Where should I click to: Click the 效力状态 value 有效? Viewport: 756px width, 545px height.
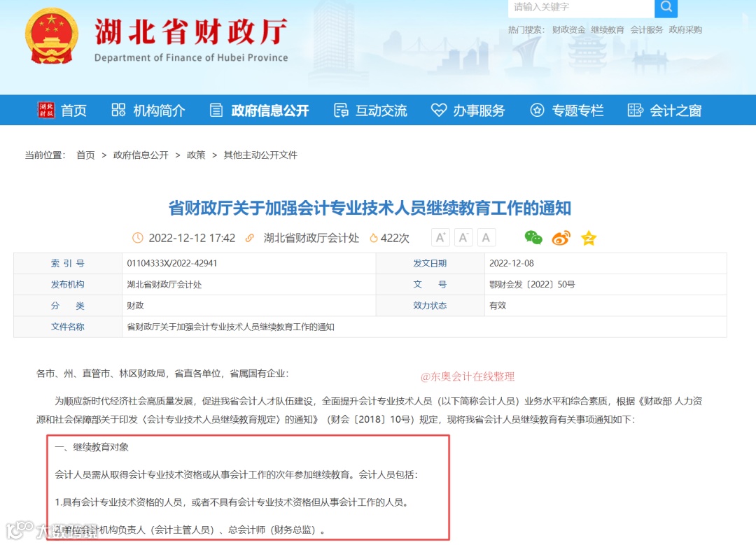[x=498, y=306]
